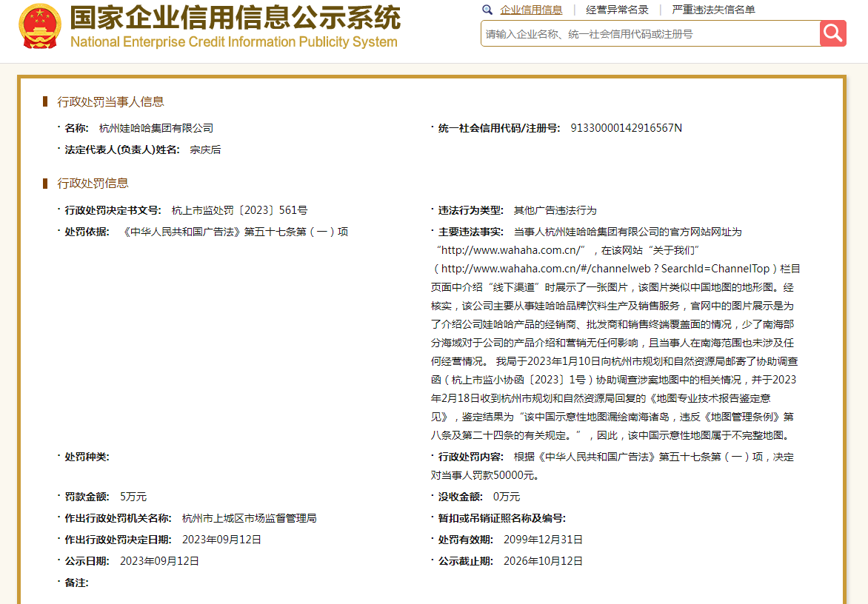Viewport: 868px width, 604px height.
Task: Click the 主要违法事实 label
Action: pos(470,232)
